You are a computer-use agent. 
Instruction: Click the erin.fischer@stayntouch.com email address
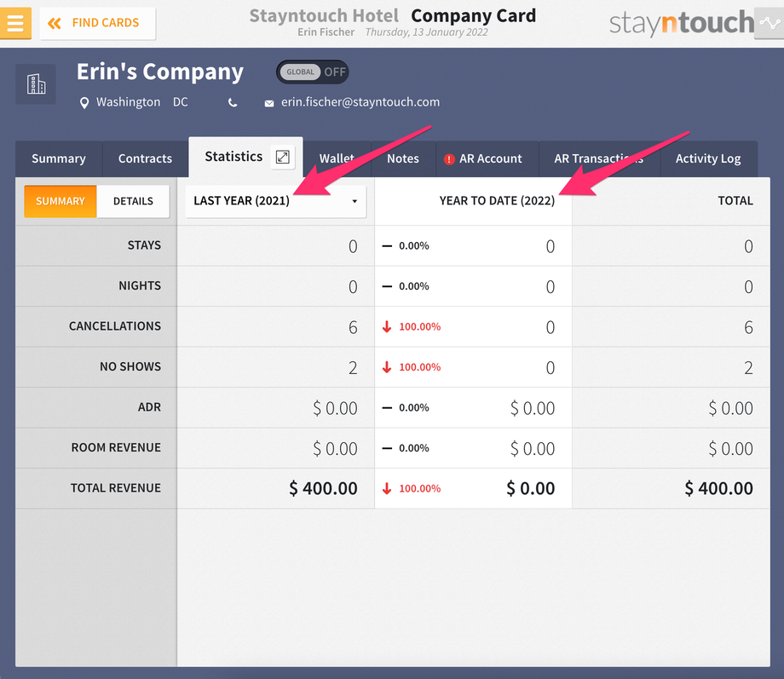pos(360,102)
